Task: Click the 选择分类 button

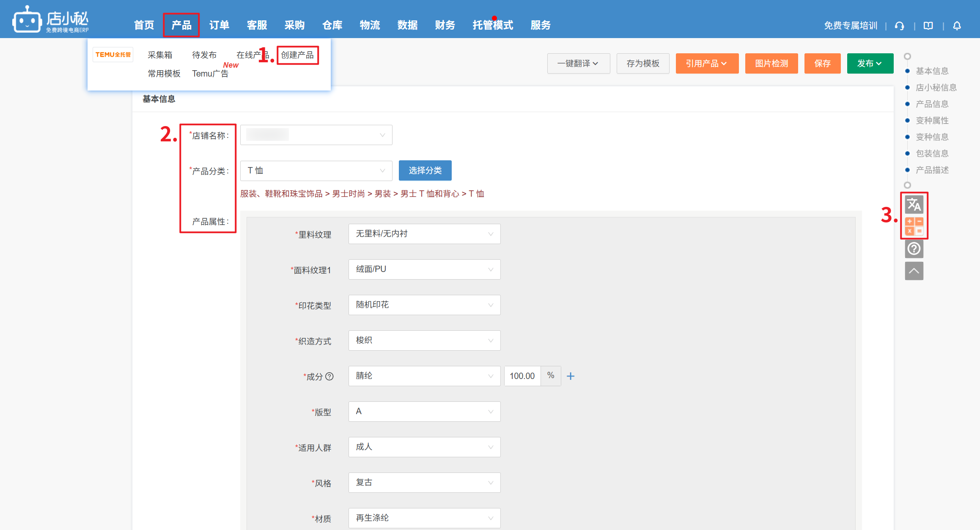Action: 425,170
